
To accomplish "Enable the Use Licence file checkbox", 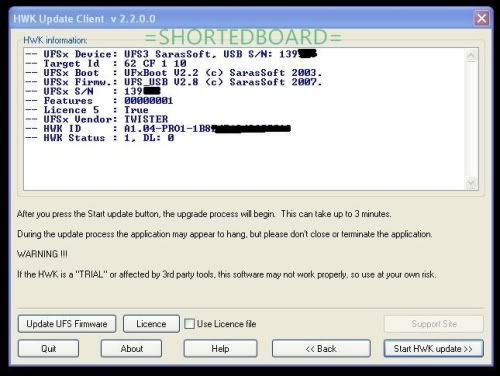I will pyautogui.click(x=189, y=324).
